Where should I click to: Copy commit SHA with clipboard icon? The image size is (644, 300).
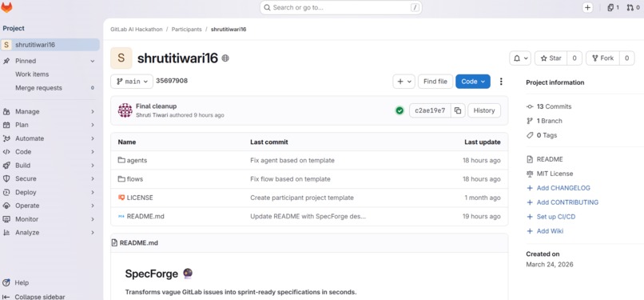pyautogui.click(x=458, y=110)
